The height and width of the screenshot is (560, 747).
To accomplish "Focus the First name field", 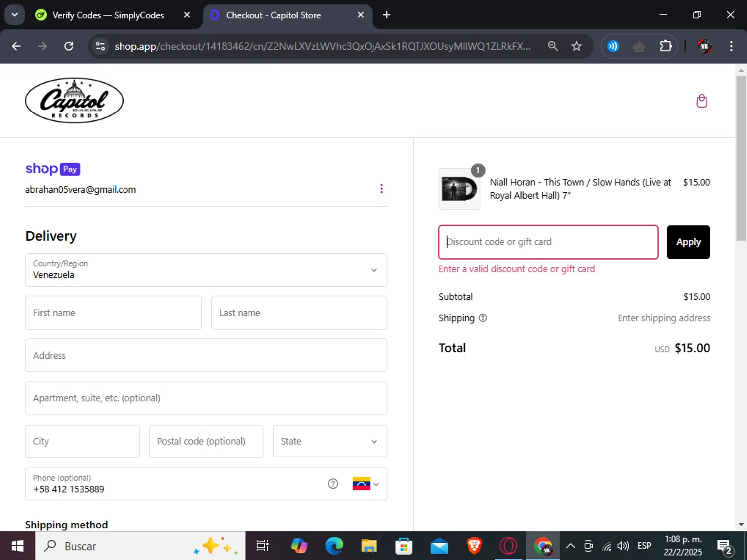I will [113, 313].
